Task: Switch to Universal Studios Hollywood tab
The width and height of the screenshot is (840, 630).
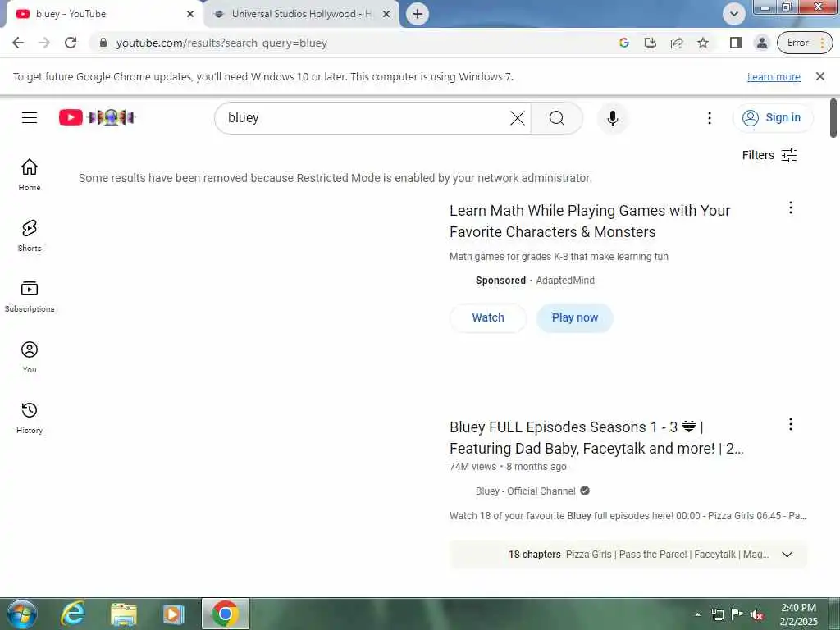Action: click(301, 14)
